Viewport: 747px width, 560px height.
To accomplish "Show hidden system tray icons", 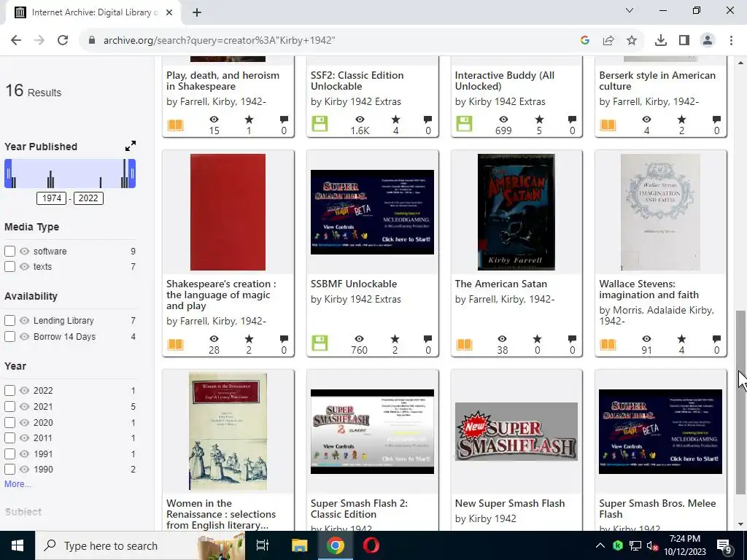I will [x=600, y=545].
